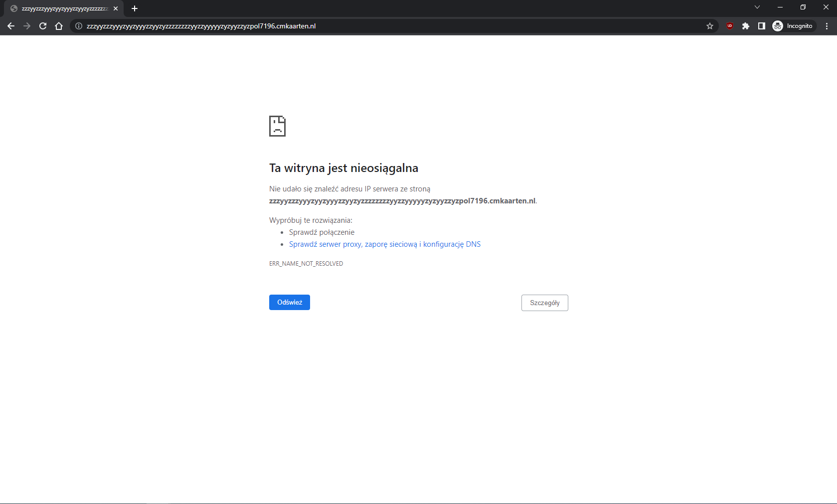Restore down the browser window
Image resolution: width=837 pixels, height=504 pixels.
[x=803, y=7]
